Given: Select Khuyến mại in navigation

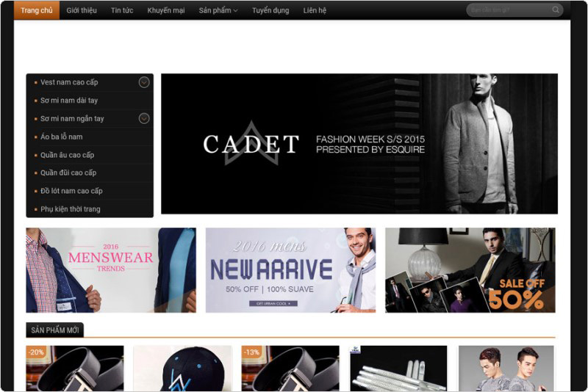Looking at the screenshot, I should click(166, 10).
